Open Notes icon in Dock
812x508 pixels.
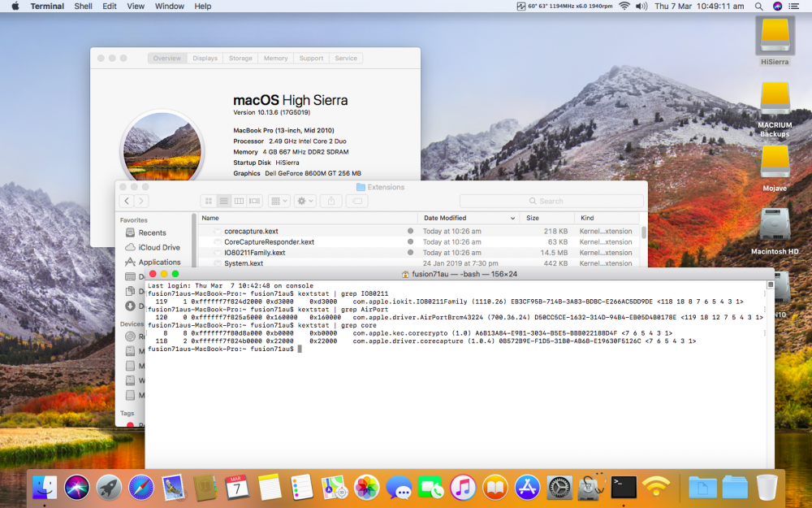coord(270,487)
